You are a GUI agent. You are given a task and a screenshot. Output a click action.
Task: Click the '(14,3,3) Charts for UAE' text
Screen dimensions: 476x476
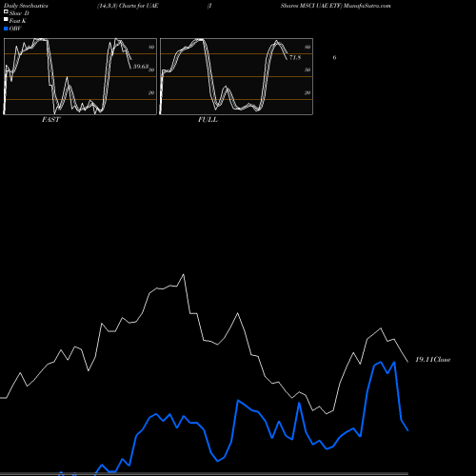(128, 6)
